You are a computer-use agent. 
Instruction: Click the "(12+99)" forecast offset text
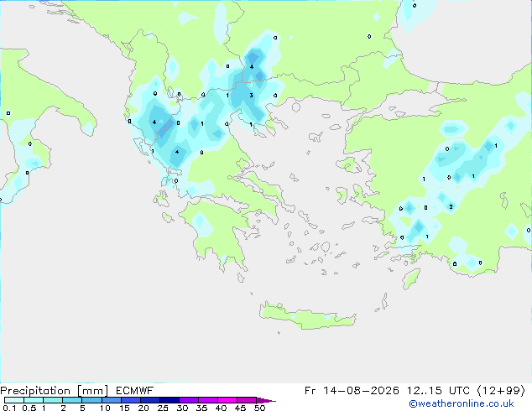pos(501,391)
